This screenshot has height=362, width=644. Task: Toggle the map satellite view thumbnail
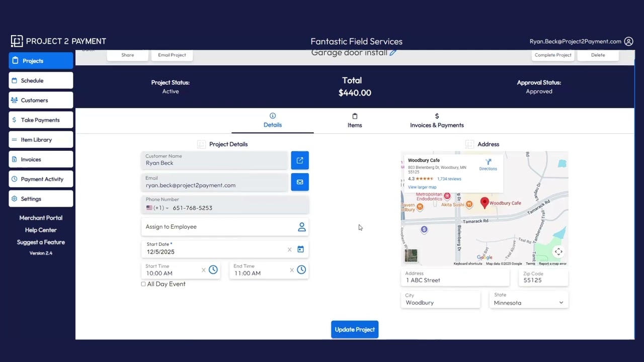point(411,255)
